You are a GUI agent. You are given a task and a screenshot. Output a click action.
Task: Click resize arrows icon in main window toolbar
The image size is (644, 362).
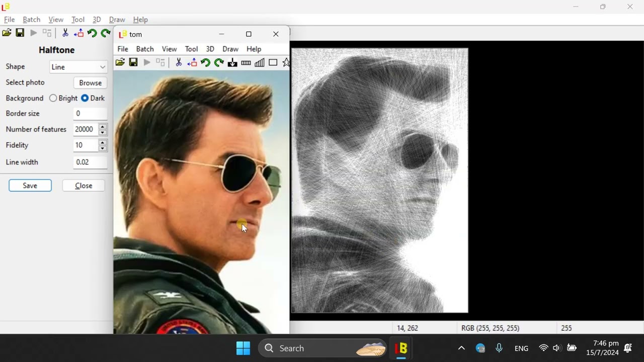point(78,33)
